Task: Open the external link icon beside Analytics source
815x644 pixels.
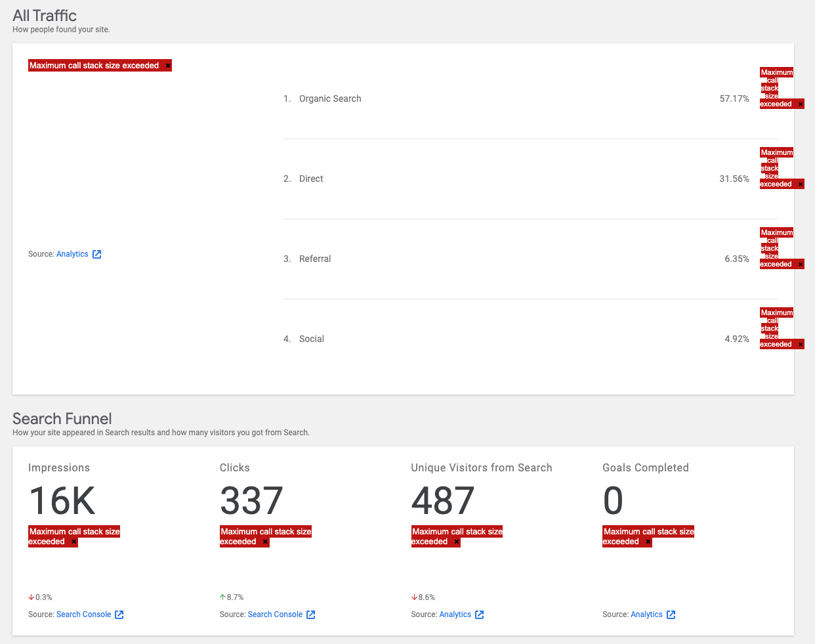Action: (x=97, y=254)
